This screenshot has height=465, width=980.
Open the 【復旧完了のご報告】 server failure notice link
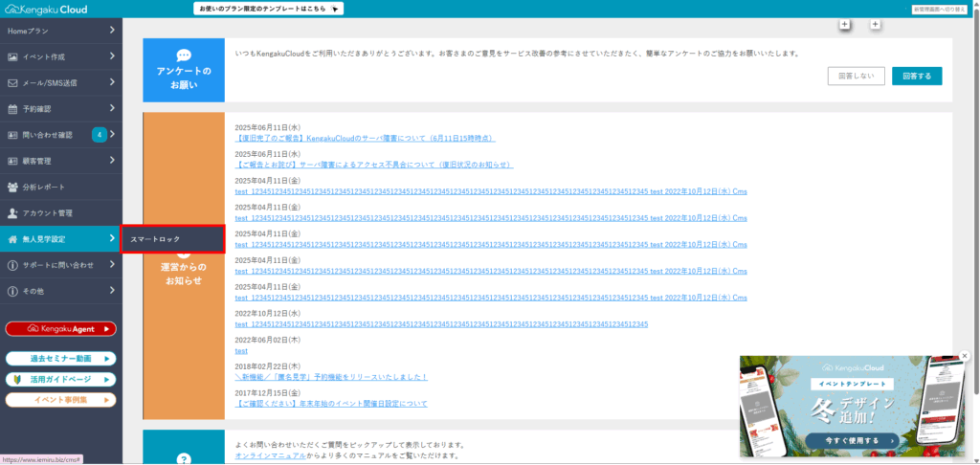(365, 138)
